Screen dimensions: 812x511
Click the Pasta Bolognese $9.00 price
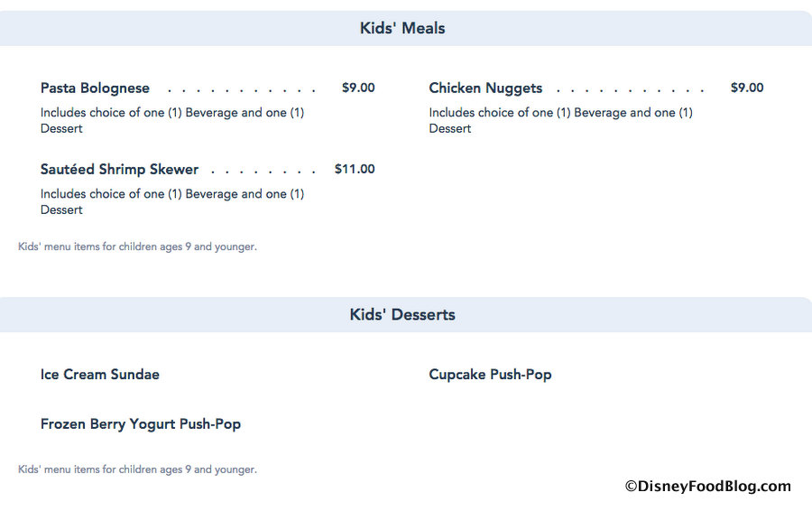point(358,88)
